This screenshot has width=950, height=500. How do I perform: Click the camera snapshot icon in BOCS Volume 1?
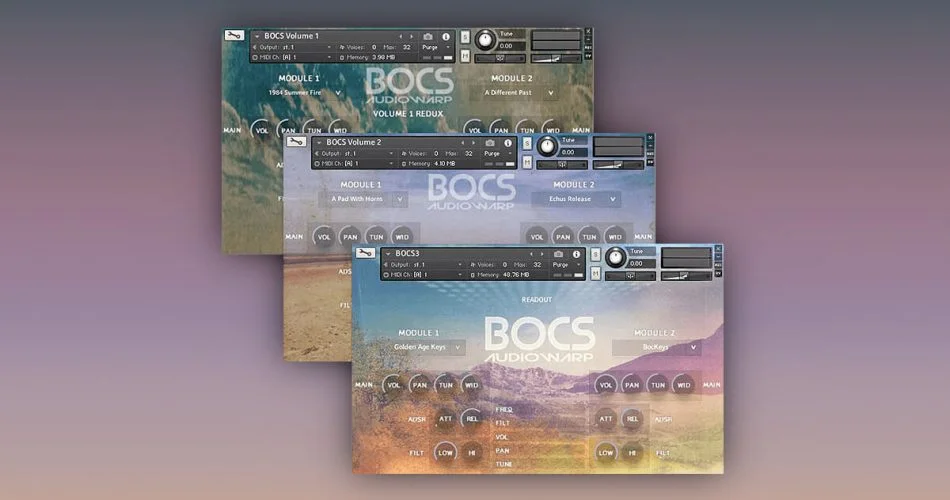428,36
